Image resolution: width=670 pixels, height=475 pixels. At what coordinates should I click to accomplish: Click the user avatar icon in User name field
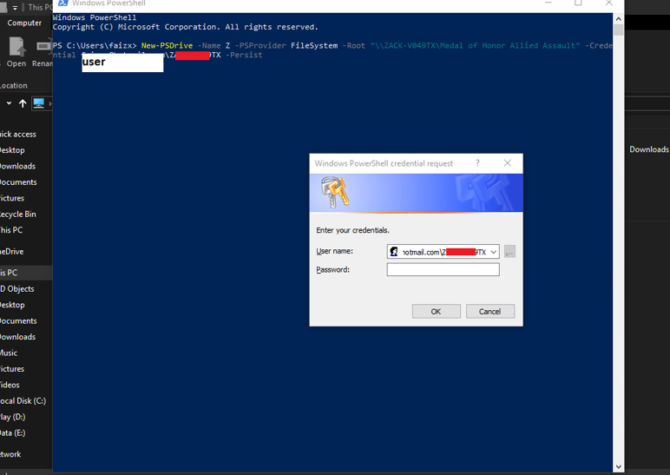click(x=395, y=252)
